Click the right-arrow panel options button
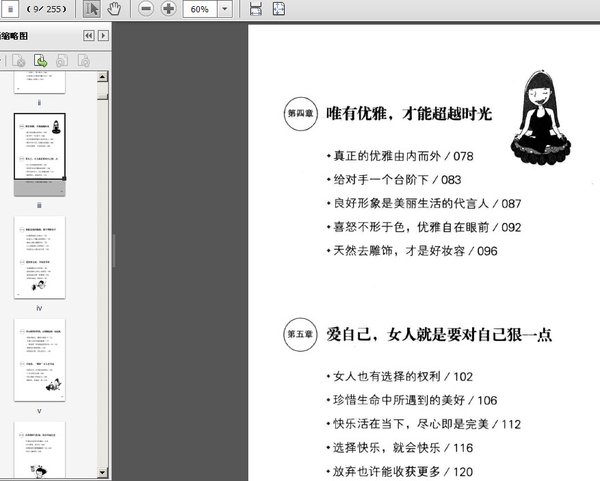The image size is (600, 481). pyautogui.click(x=103, y=36)
